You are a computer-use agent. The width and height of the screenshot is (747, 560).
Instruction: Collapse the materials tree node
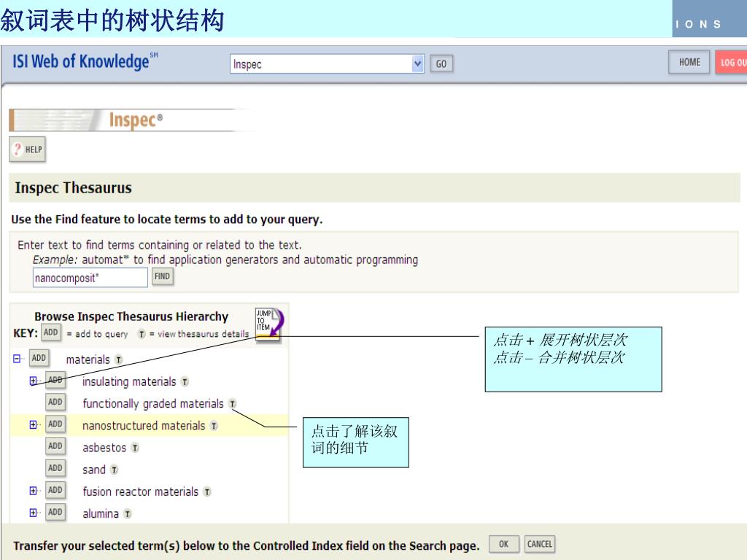pyautogui.click(x=17, y=359)
